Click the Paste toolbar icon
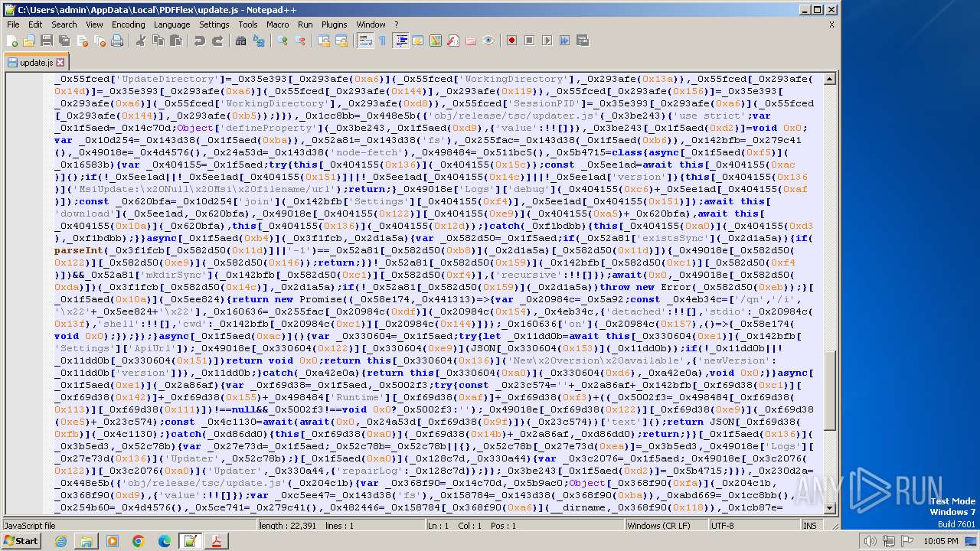Screen dimensions: 980x551 pos(175,41)
